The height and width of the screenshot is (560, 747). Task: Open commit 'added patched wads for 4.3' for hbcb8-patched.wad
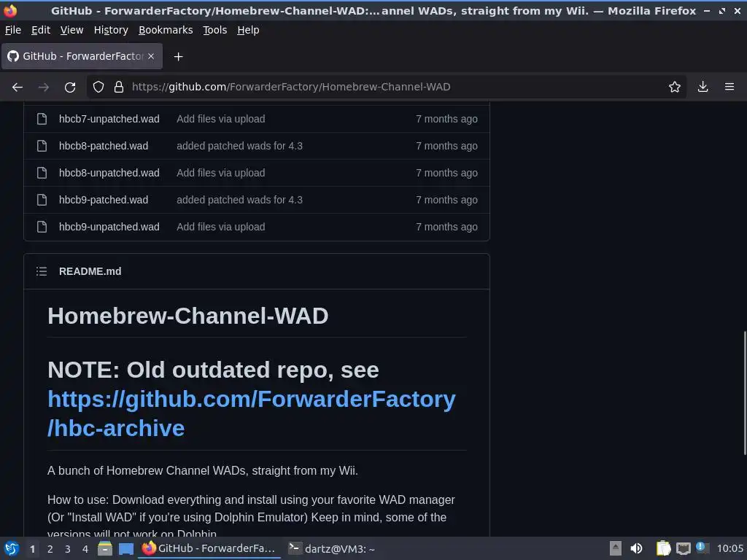[x=239, y=146]
